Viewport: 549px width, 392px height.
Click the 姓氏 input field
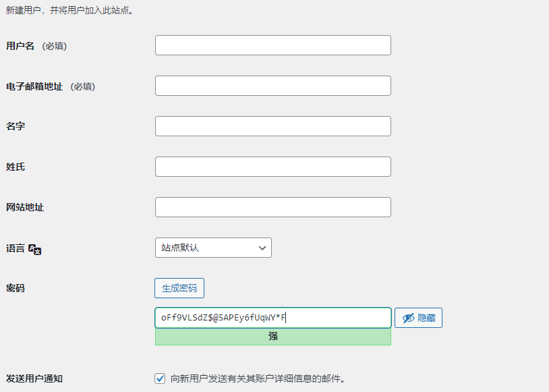[272, 167]
